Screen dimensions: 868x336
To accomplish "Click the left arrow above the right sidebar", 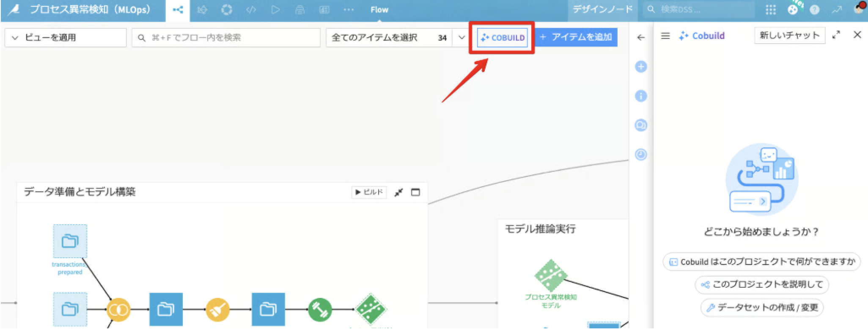I will (x=641, y=38).
